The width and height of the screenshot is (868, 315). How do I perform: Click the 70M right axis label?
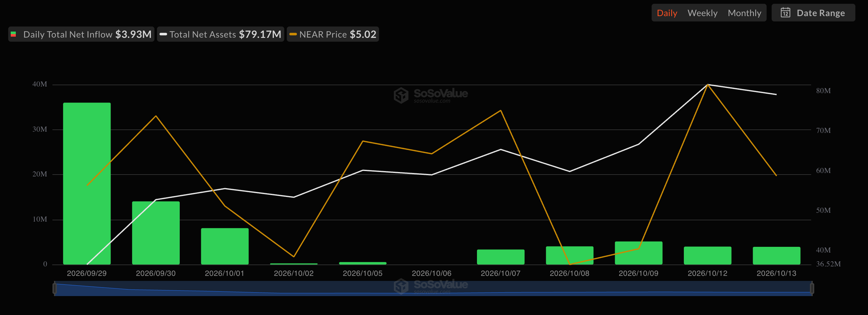[823, 130]
